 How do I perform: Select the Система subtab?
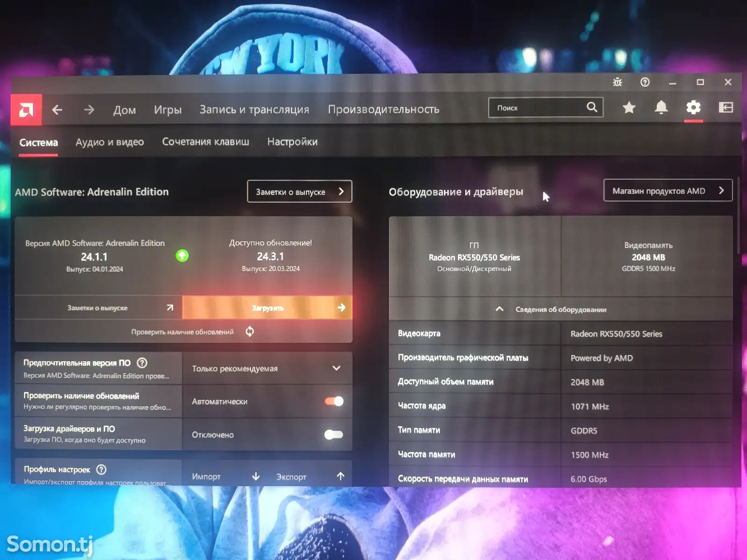point(39,142)
